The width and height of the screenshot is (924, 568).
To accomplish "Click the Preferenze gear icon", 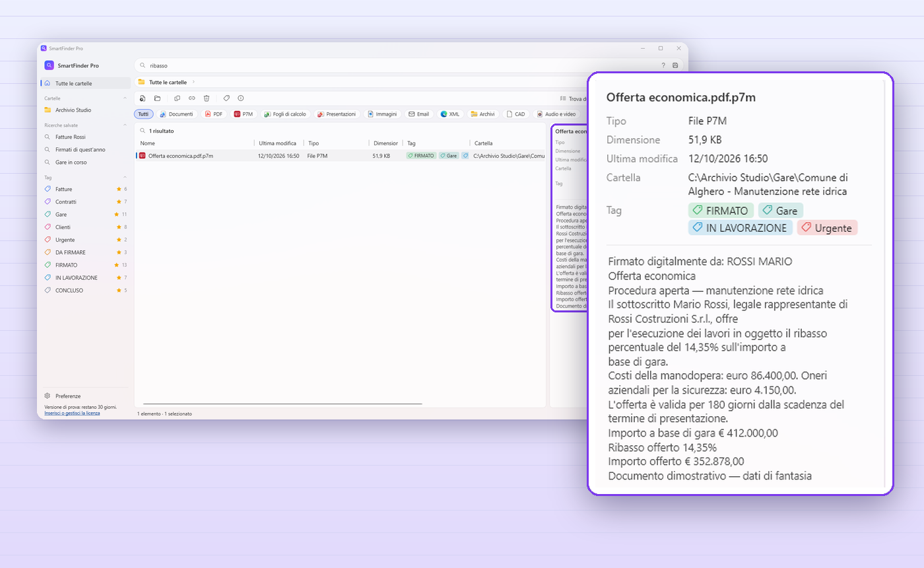I will click(x=48, y=396).
